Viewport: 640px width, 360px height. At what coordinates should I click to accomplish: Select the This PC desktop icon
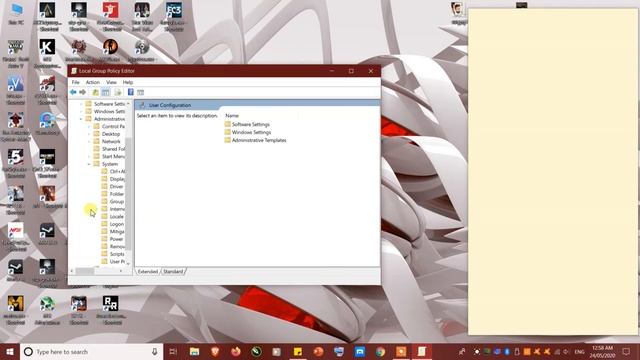(16, 13)
